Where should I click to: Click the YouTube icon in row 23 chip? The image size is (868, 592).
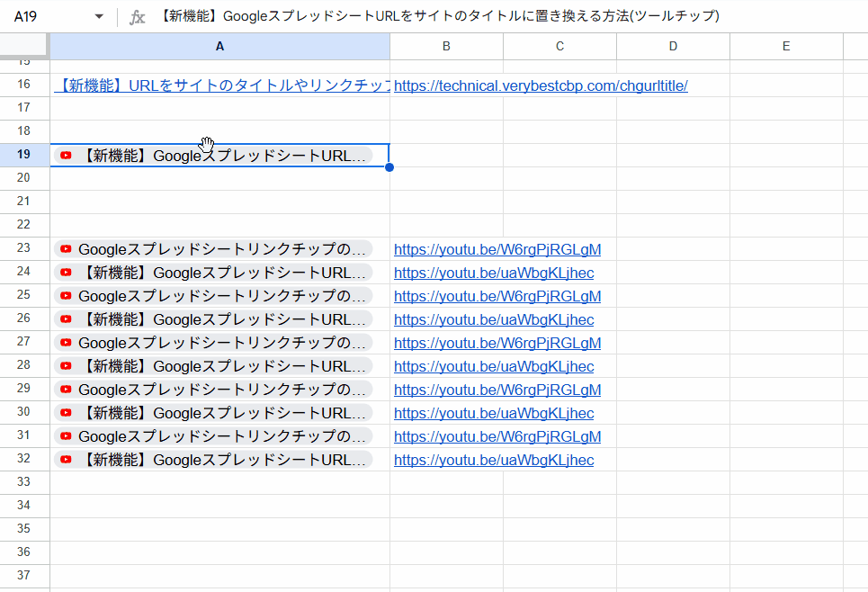(x=66, y=249)
